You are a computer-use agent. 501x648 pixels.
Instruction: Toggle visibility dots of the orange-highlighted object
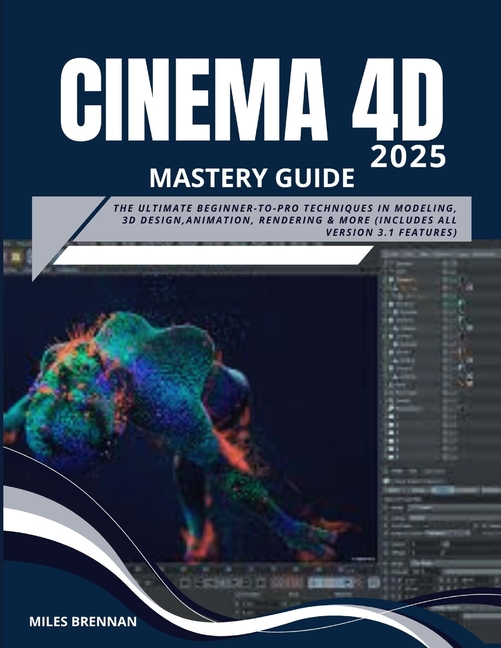[449, 280]
